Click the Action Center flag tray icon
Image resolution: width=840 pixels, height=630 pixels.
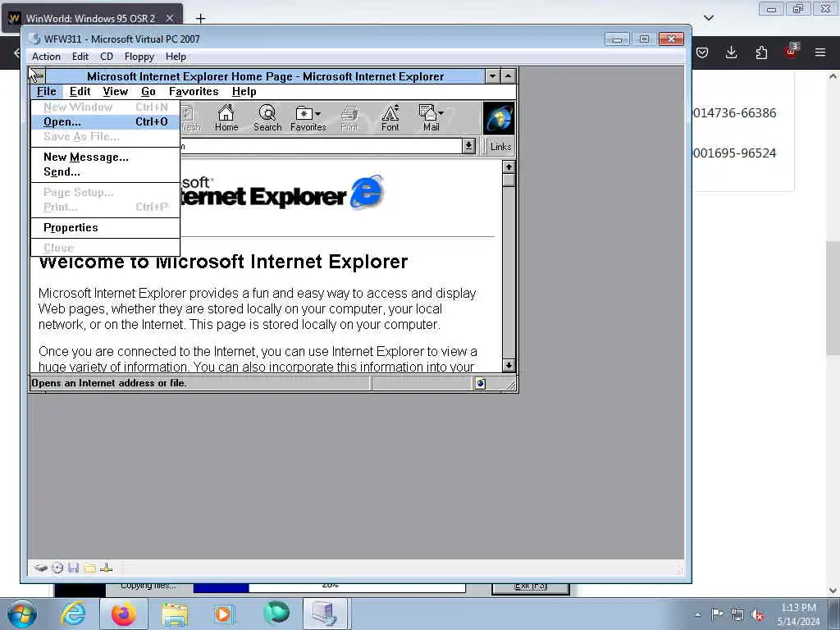point(717,614)
